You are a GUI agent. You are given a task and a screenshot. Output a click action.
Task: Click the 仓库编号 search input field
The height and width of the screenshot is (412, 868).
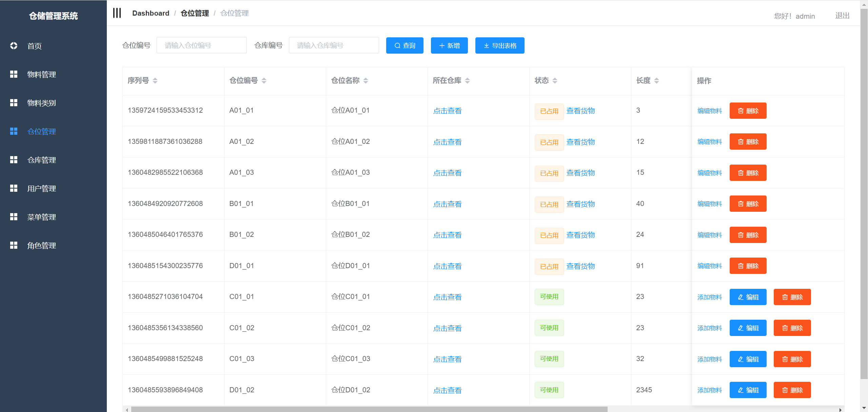[x=334, y=45]
